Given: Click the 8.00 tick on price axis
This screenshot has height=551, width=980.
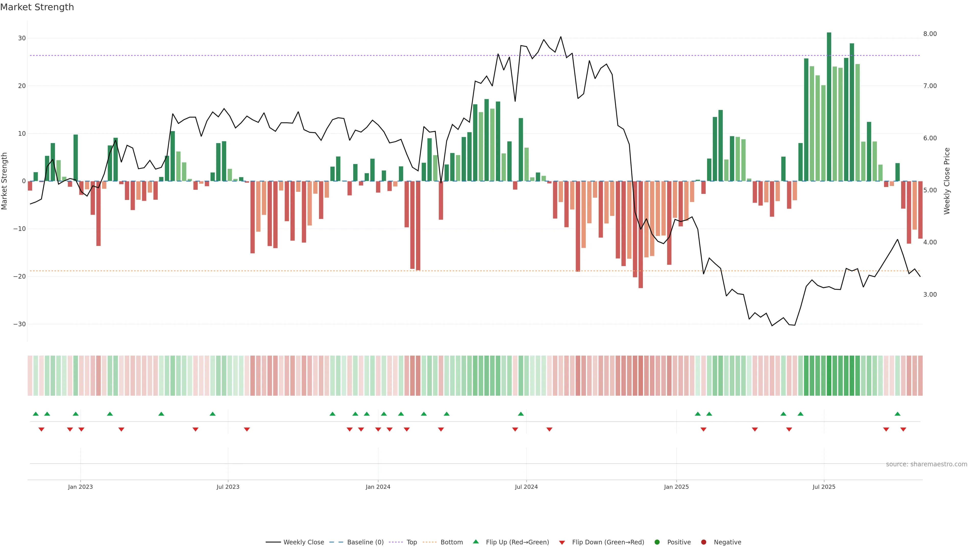Looking at the screenshot, I should point(930,34).
